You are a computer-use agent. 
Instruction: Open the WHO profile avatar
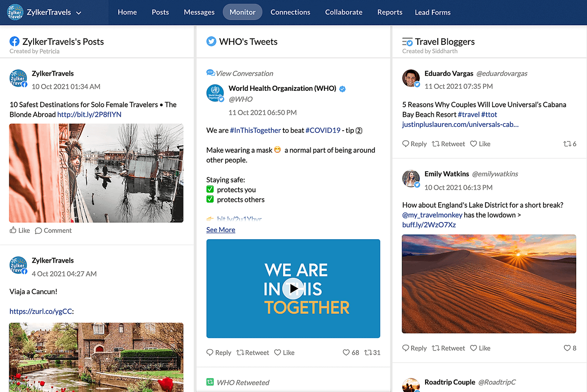point(215,93)
